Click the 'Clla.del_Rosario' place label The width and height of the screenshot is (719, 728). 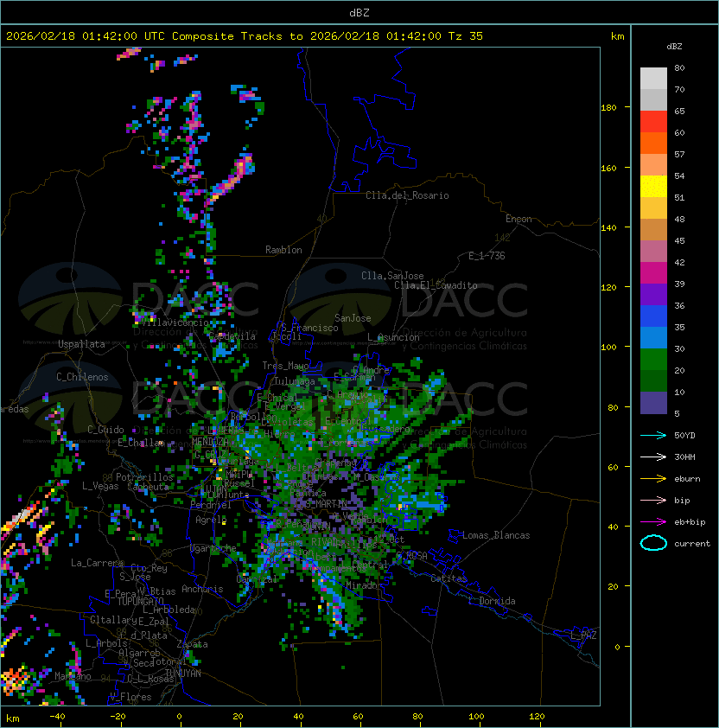point(407,195)
